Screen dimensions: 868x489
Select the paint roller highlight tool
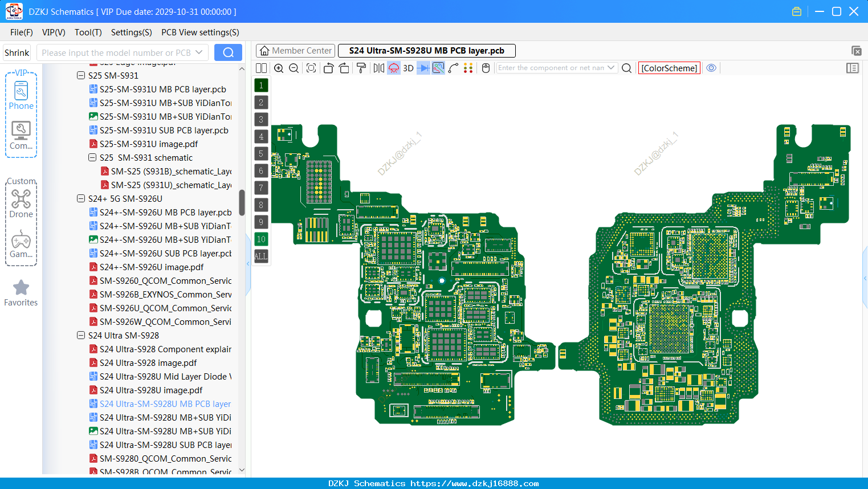point(361,68)
